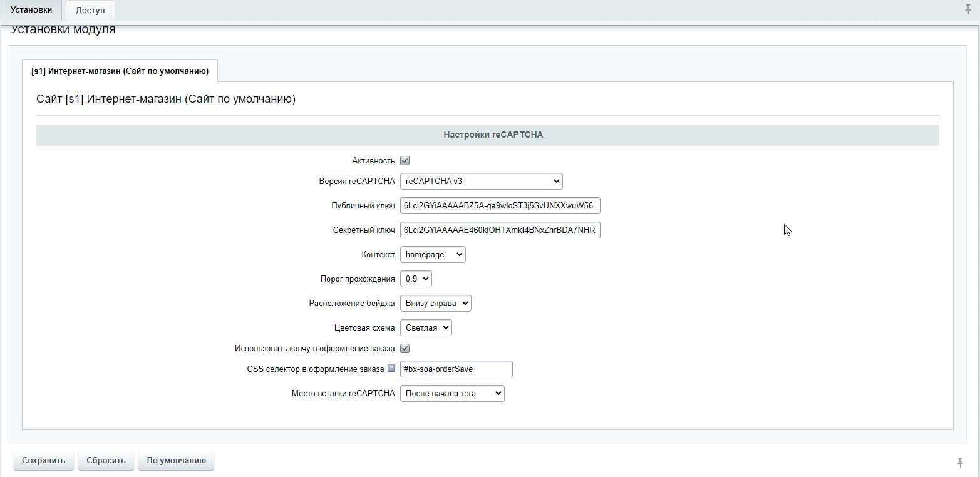Select the Установки tab
This screenshot has width=980, height=477.
(31, 10)
